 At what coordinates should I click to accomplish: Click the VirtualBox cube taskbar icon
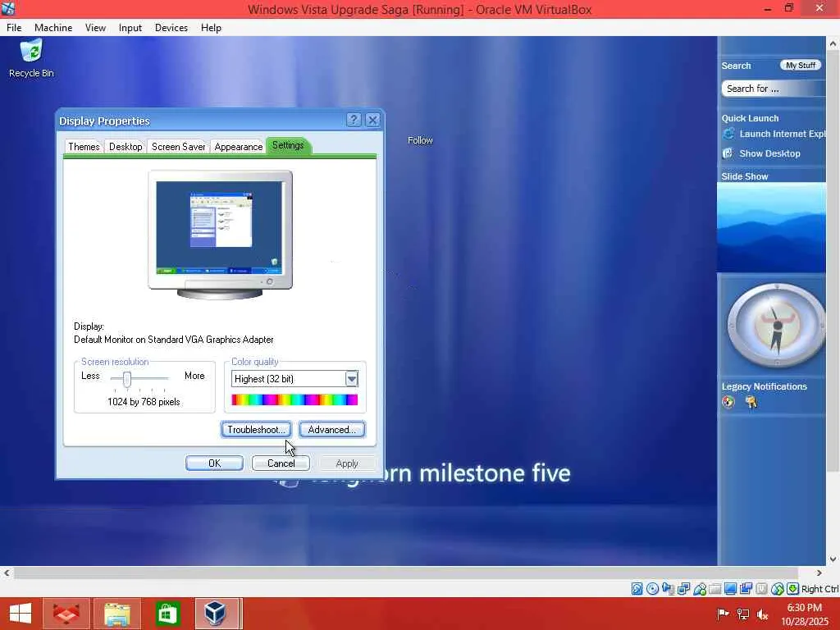tap(217, 614)
